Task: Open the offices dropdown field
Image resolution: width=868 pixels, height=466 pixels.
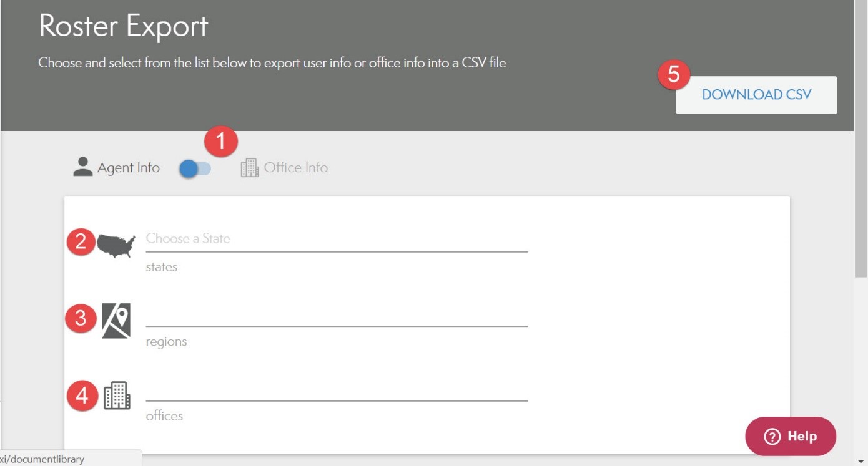Action: (337, 390)
